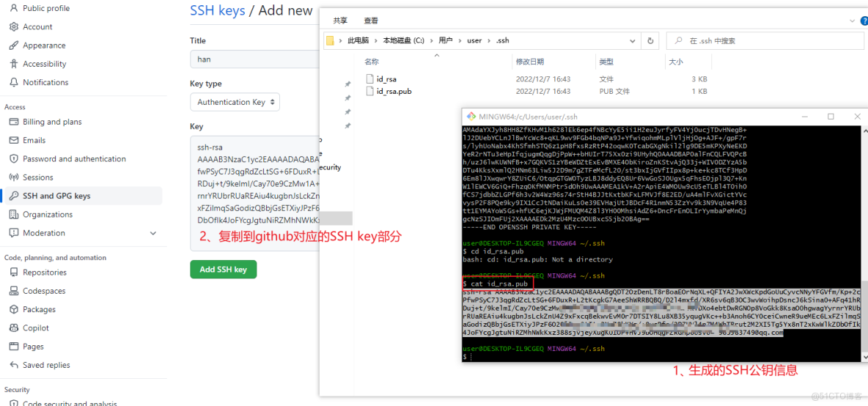Open the Key type Authentication Key dropdown

coord(235,102)
